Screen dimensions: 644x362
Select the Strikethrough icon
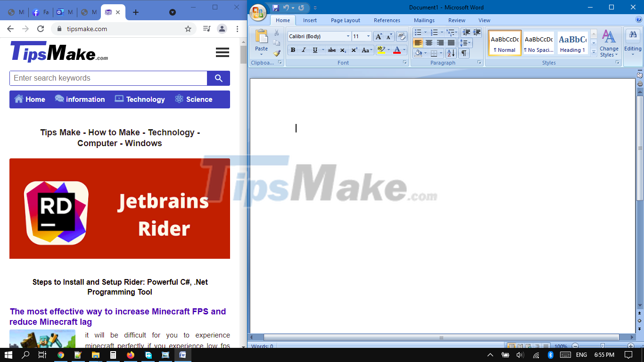pos(331,49)
